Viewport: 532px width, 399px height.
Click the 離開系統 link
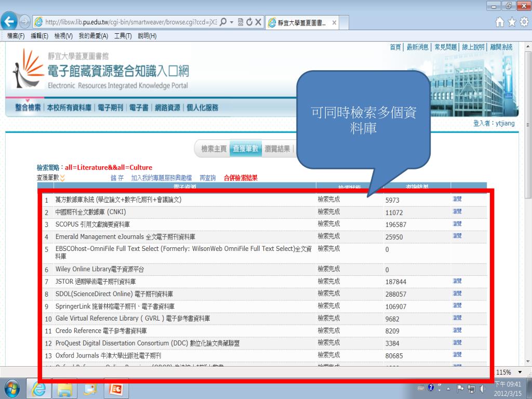click(501, 47)
